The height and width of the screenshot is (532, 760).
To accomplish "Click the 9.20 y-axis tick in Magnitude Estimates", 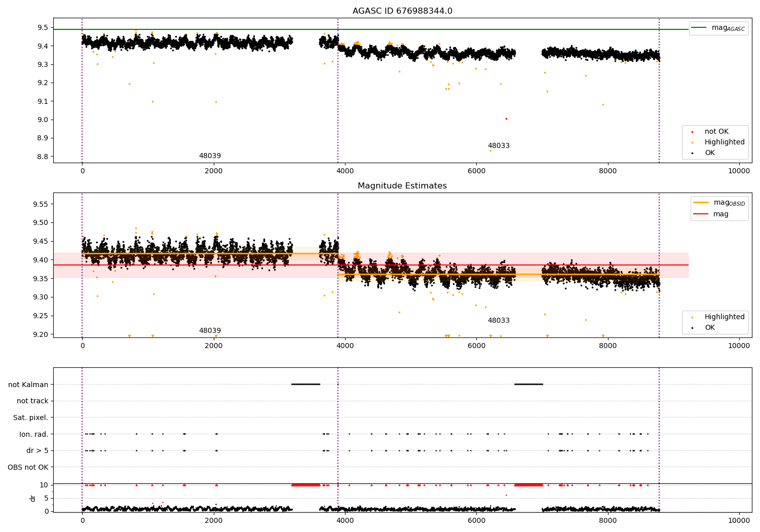I will [41, 334].
